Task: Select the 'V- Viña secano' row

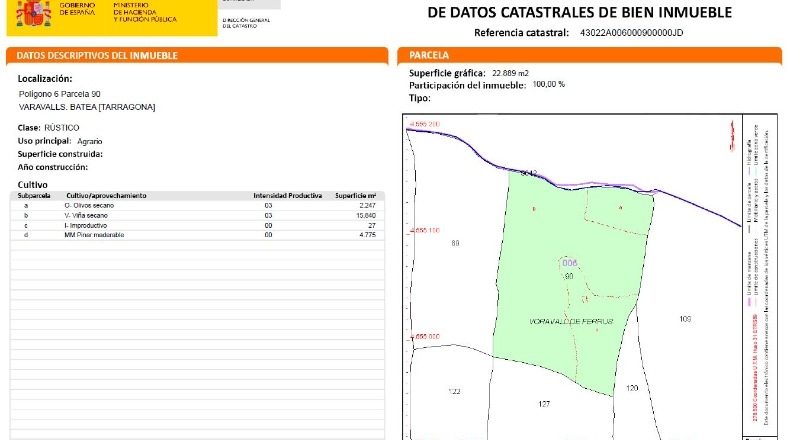Action: 197,216
